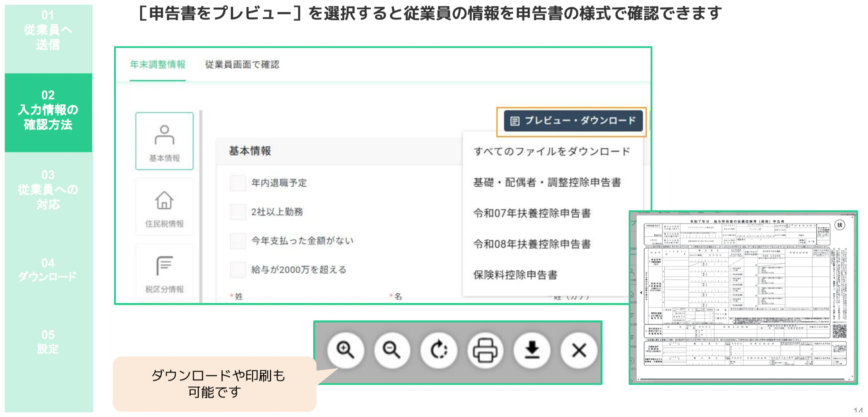Click the zoom out magnifier icon

[392, 350]
